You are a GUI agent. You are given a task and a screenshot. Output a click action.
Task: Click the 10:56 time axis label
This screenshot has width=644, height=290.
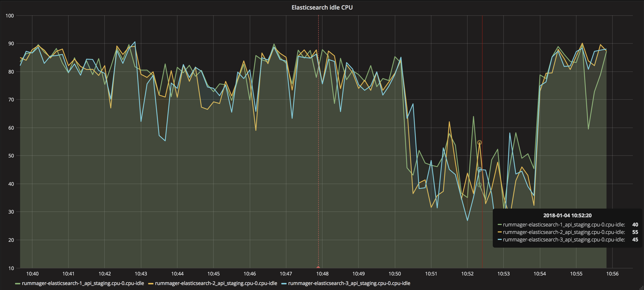(x=612, y=274)
